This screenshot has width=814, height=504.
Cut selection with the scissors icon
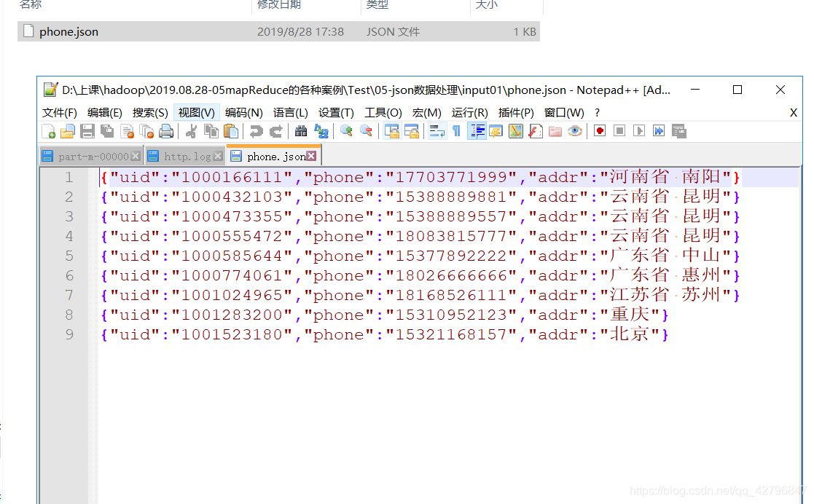tap(191, 131)
